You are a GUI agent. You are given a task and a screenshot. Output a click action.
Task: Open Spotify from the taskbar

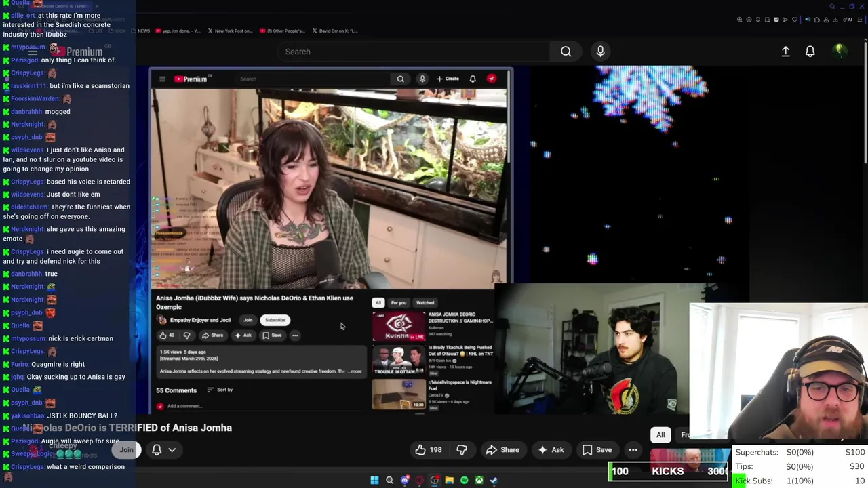[464, 481]
